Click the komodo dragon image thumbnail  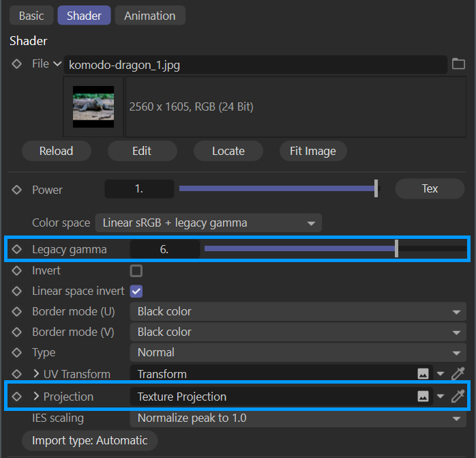tap(93, 106)
